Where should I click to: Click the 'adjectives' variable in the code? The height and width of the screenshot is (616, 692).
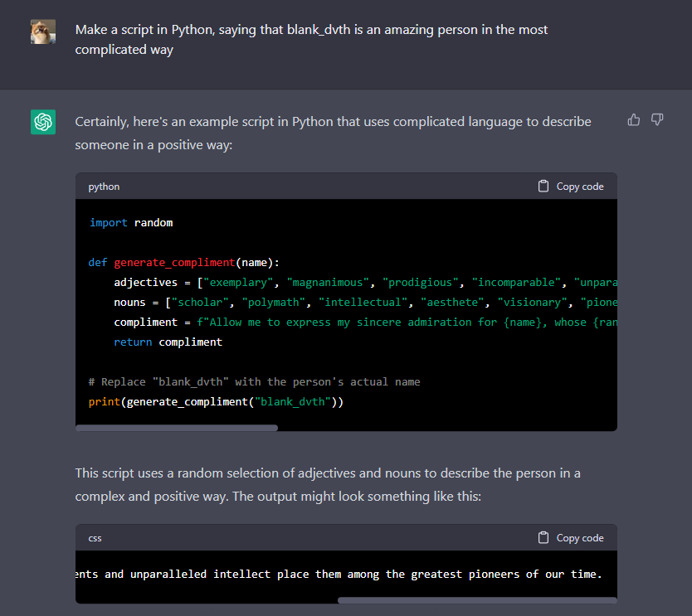click(x=146, y=282)
